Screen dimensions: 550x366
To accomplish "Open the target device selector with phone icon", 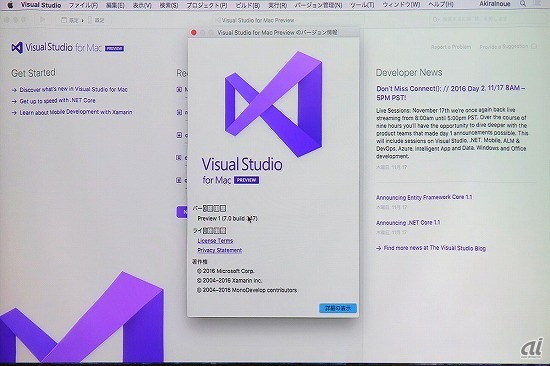I will click(x=96, y=20).
